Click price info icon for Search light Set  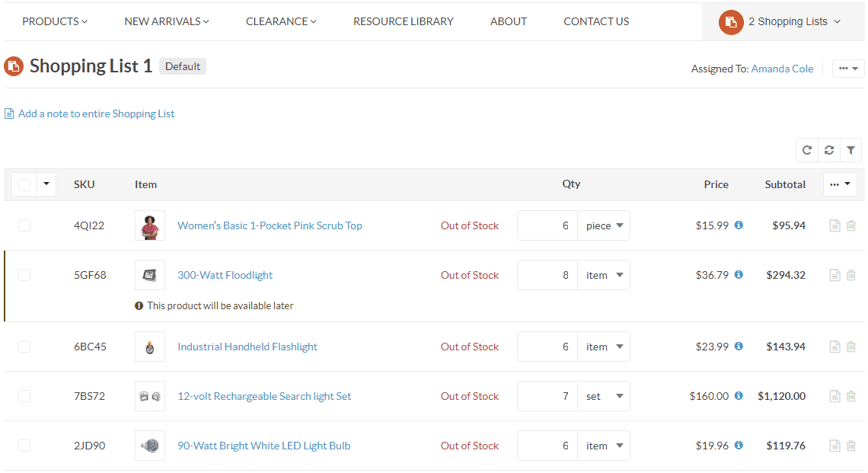coord(739,395)
